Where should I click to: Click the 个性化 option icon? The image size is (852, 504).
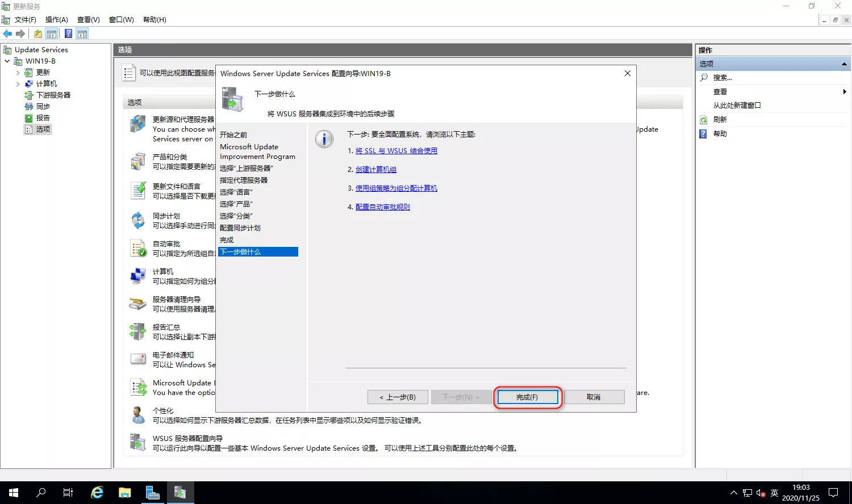(138, 415)
